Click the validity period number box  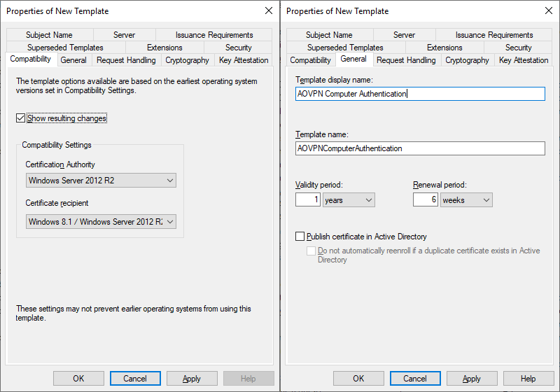308,199
